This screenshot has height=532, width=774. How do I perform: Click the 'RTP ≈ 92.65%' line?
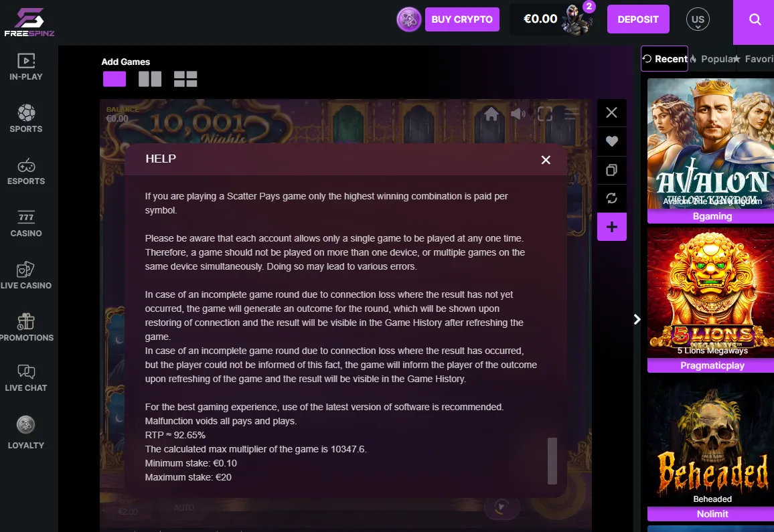175,435
